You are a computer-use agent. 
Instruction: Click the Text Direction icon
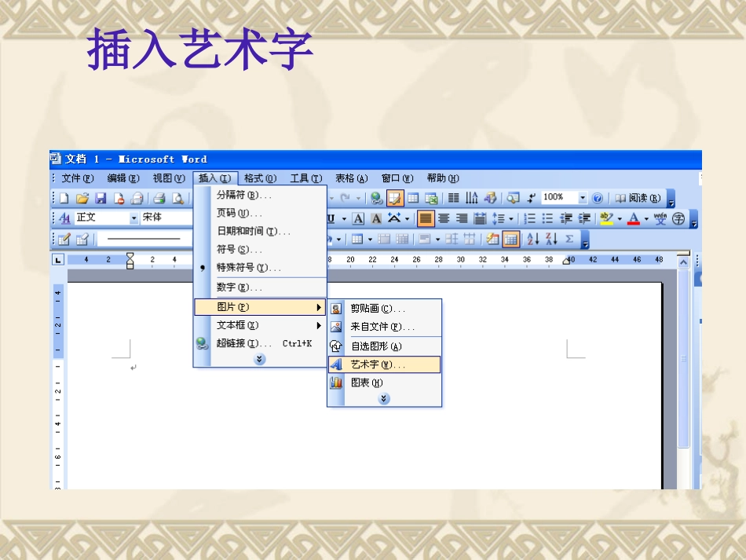[x=471, y=198]
